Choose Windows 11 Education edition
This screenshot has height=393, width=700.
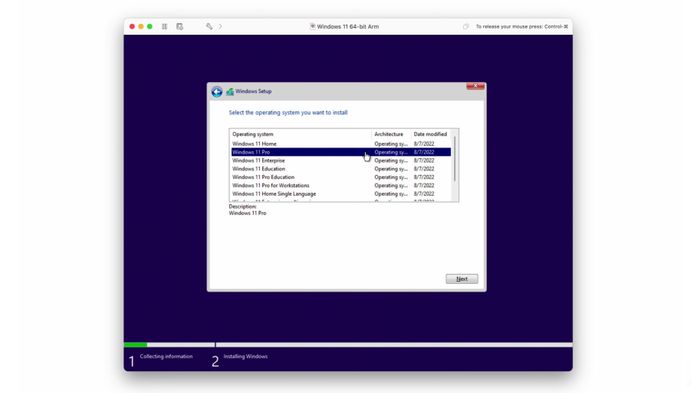click(342, 169)
